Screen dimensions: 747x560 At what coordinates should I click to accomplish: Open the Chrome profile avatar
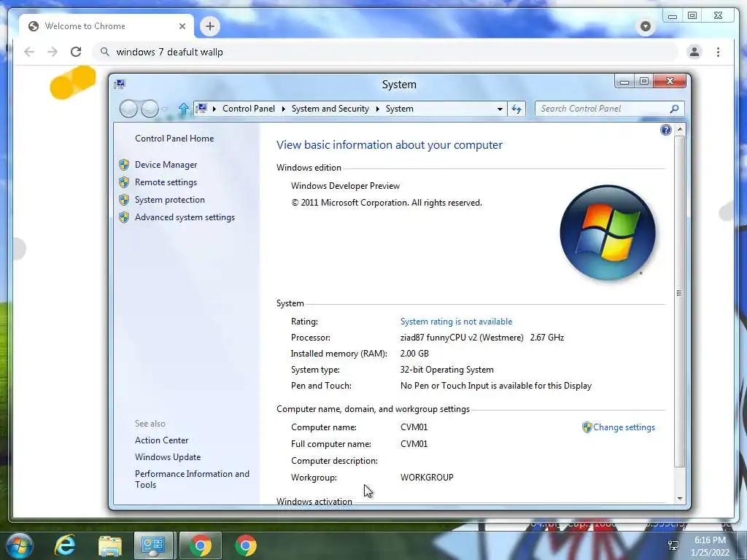pyautogui.click(x=694, y=52)
